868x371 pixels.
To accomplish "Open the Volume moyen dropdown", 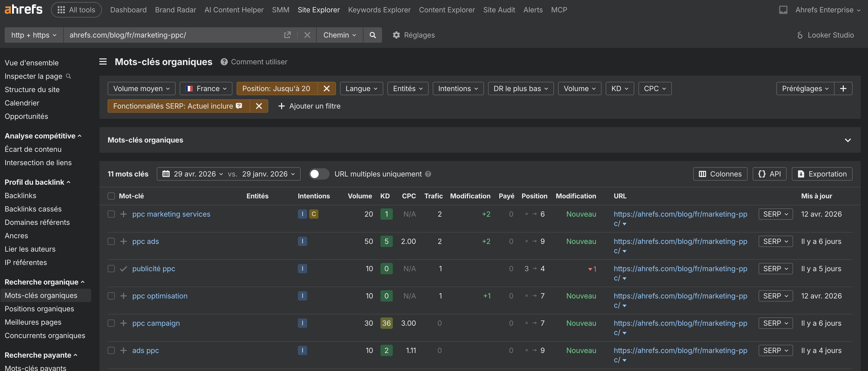I will (x=142, y=89).
